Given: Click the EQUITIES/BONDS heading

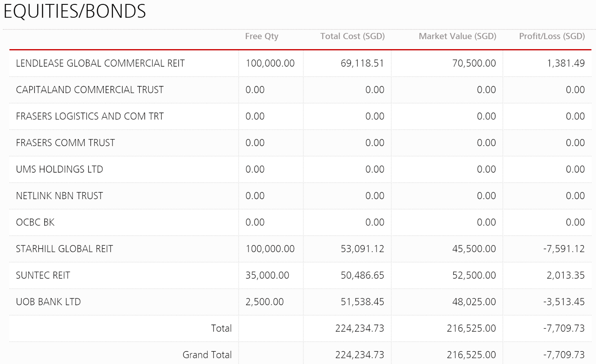Looking at the screenshot, I should click(74, 11).
